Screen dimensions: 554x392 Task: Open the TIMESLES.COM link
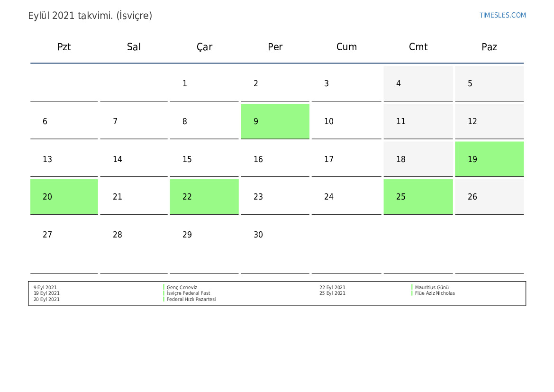tap(502, 15)
